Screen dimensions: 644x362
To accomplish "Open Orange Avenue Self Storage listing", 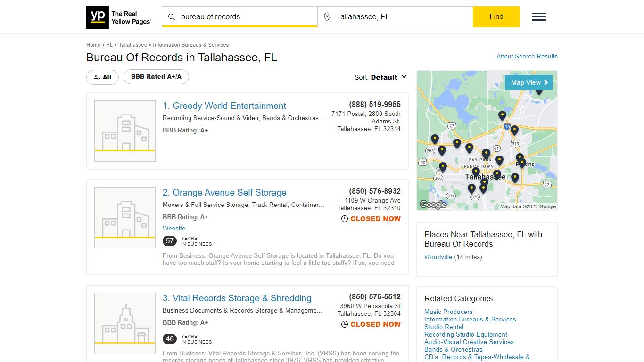I will click(x=224, y=193).
